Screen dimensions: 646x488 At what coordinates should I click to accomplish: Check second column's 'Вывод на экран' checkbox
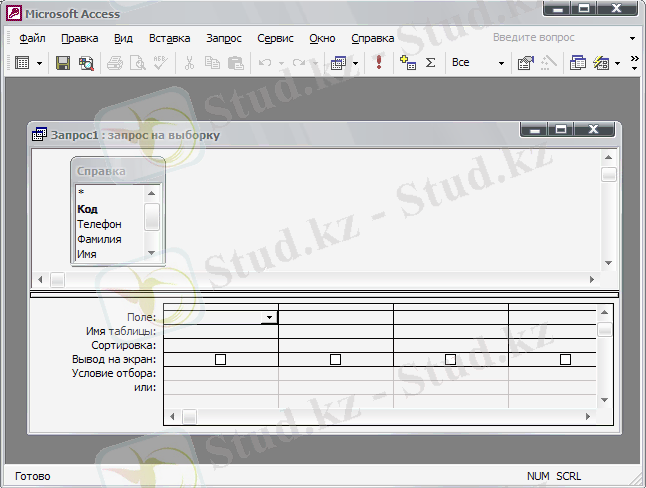coord(335,359)
